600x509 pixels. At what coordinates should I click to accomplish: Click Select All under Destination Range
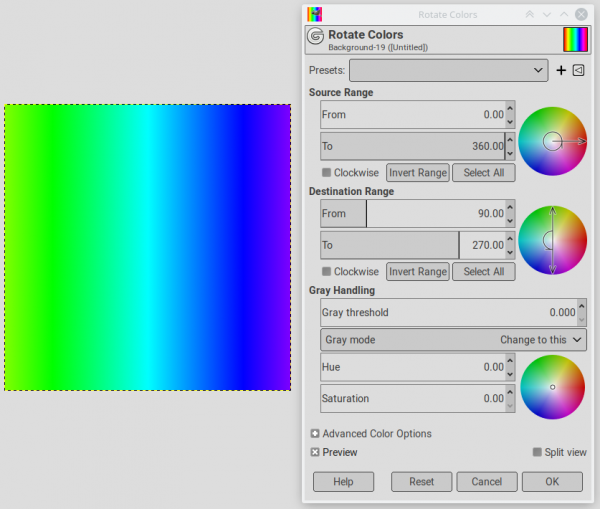coord(484,271)
